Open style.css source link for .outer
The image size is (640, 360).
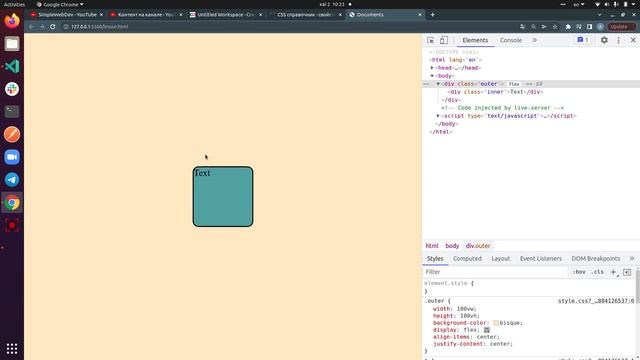[x=596, y=301]
